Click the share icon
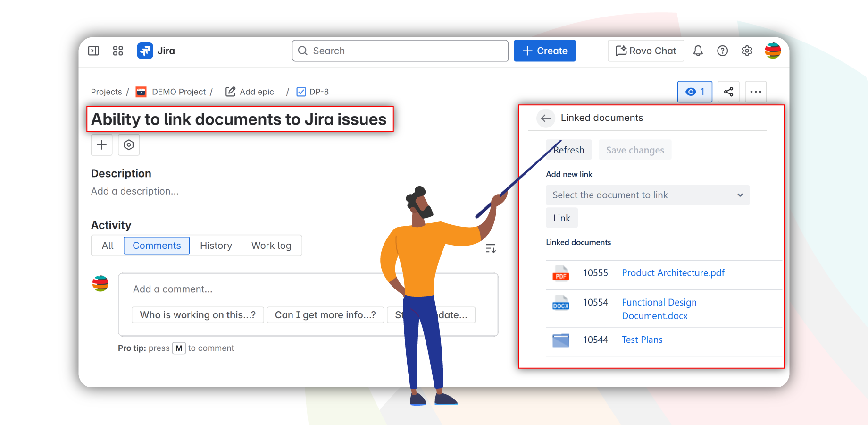Image resolution: width=868 pixels, height=425 pixels. pos(728,92)
